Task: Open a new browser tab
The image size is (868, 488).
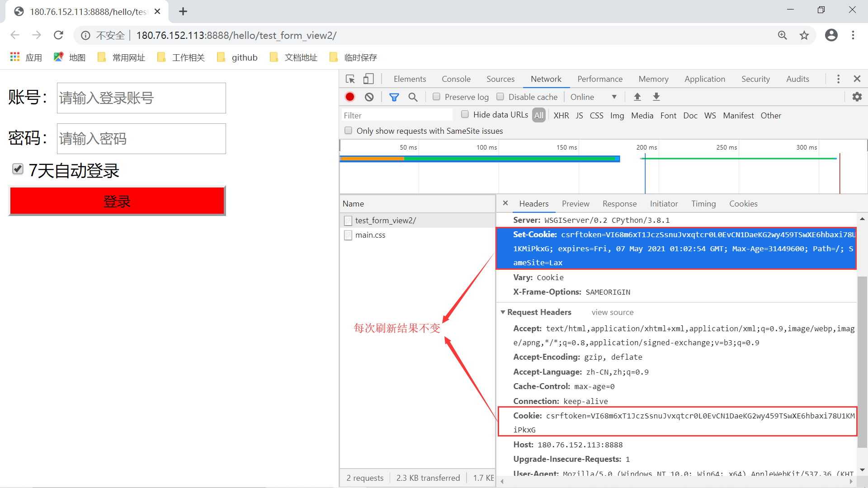Action: (x=183, y=11)
